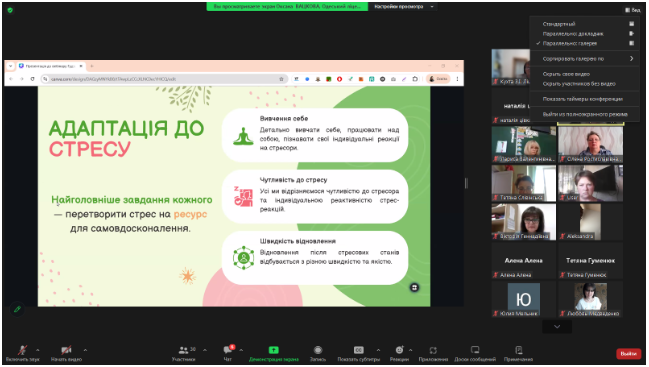649x367 pixels.
Task: Open the Реакции reactions menu
Action: (399, 353)
